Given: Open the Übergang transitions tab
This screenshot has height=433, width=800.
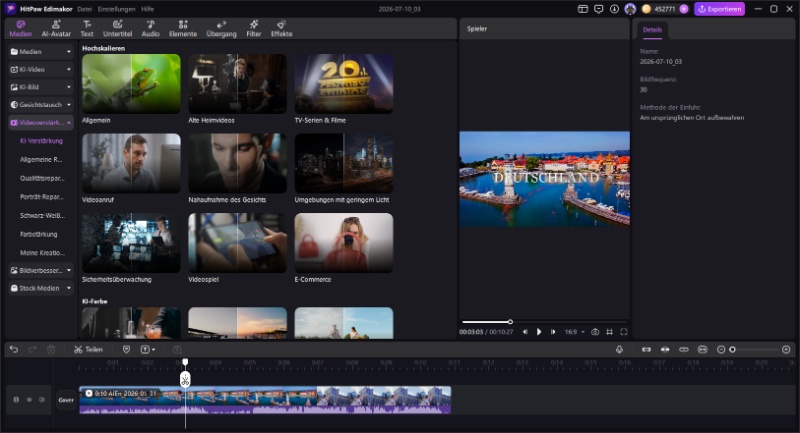Looking at the screenshot, I should coord(221,29).
